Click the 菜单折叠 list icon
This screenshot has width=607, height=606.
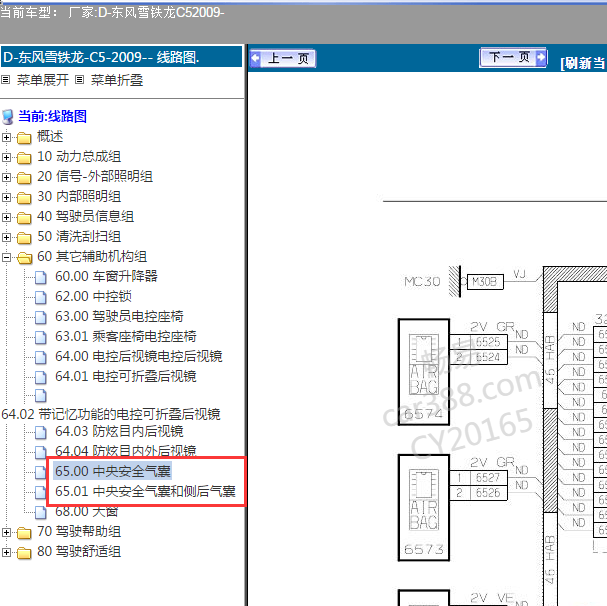pyautogui.click(x=79, y=80)
